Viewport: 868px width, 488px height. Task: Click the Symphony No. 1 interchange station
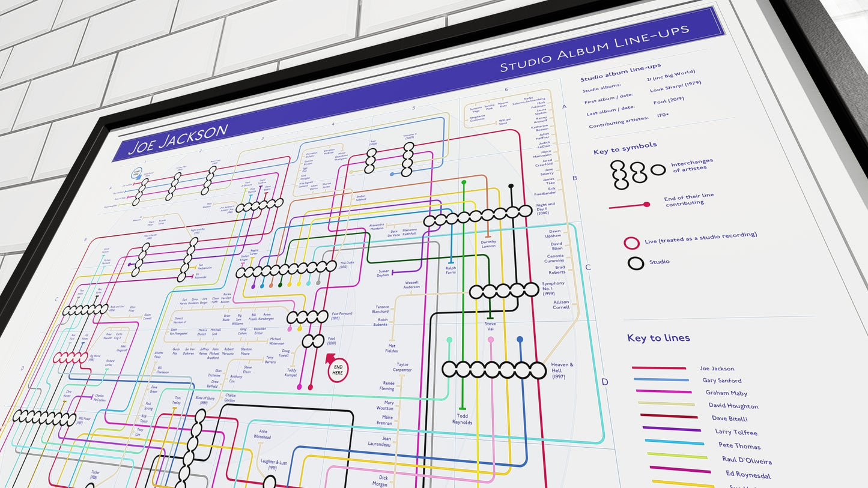[503, 291]
